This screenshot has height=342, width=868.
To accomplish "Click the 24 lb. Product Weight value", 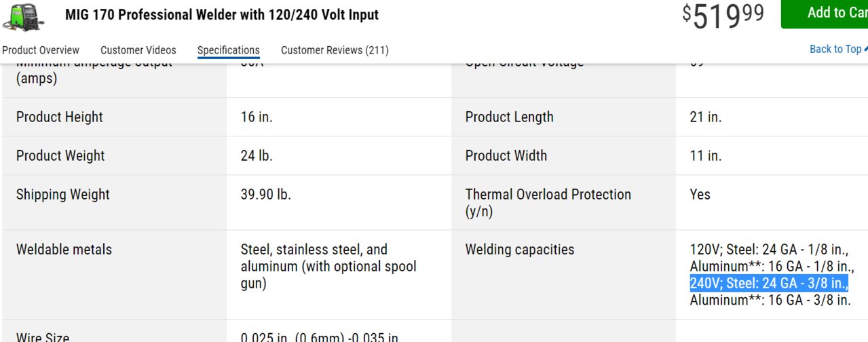I will tap(257, 155).
